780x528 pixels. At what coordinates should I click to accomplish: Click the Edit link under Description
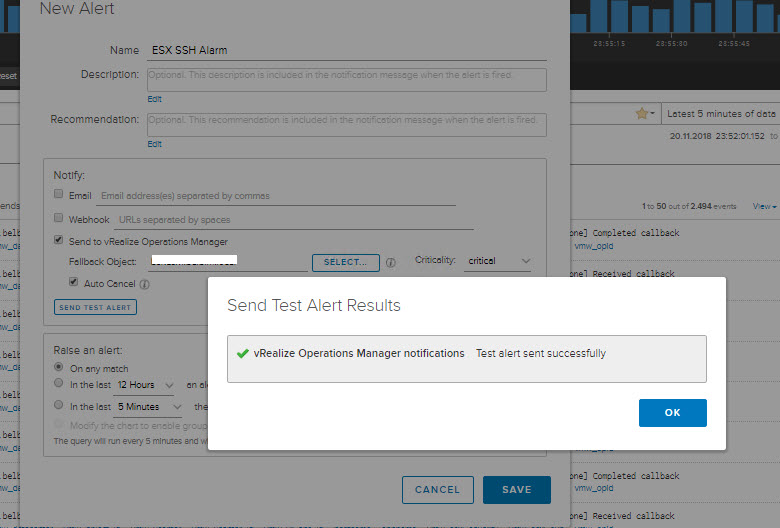154,99
